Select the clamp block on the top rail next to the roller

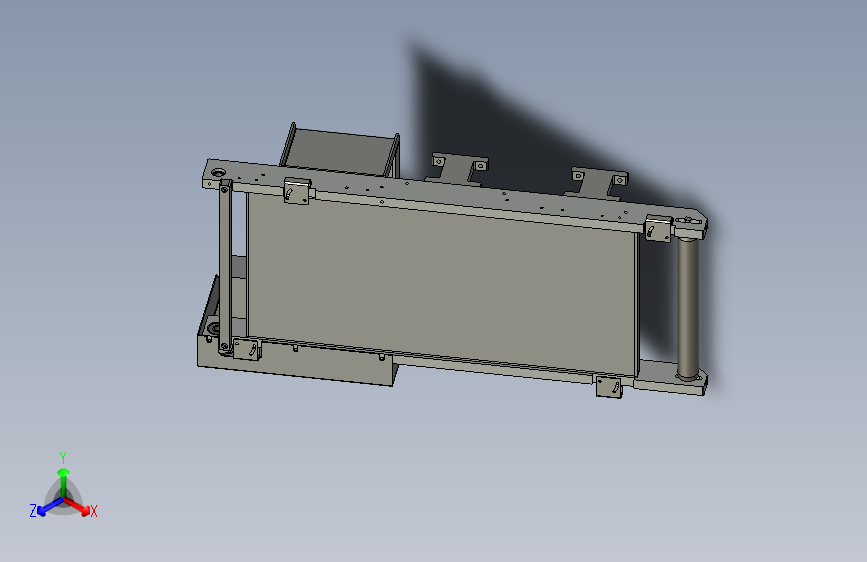point(658,228)
